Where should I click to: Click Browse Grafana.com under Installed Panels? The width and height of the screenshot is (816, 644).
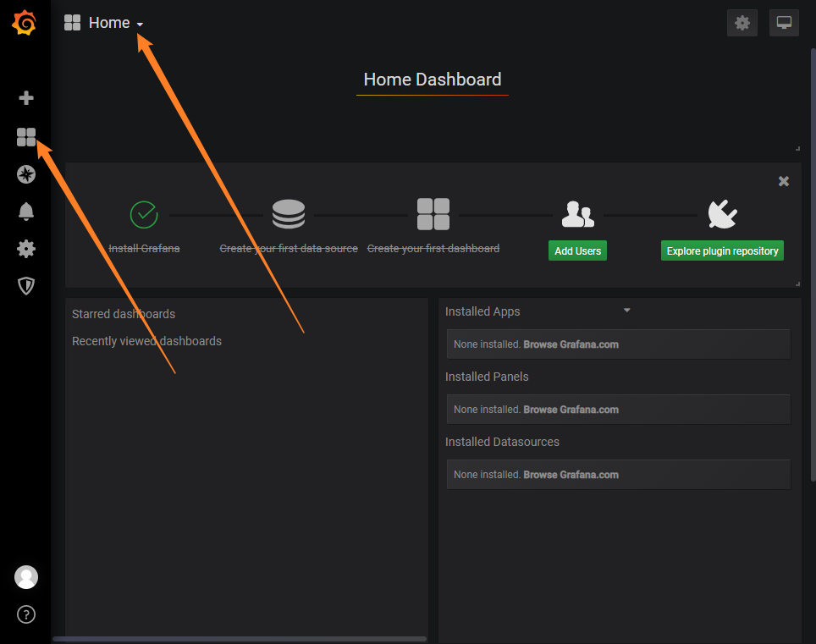click(x=571, y=410)
